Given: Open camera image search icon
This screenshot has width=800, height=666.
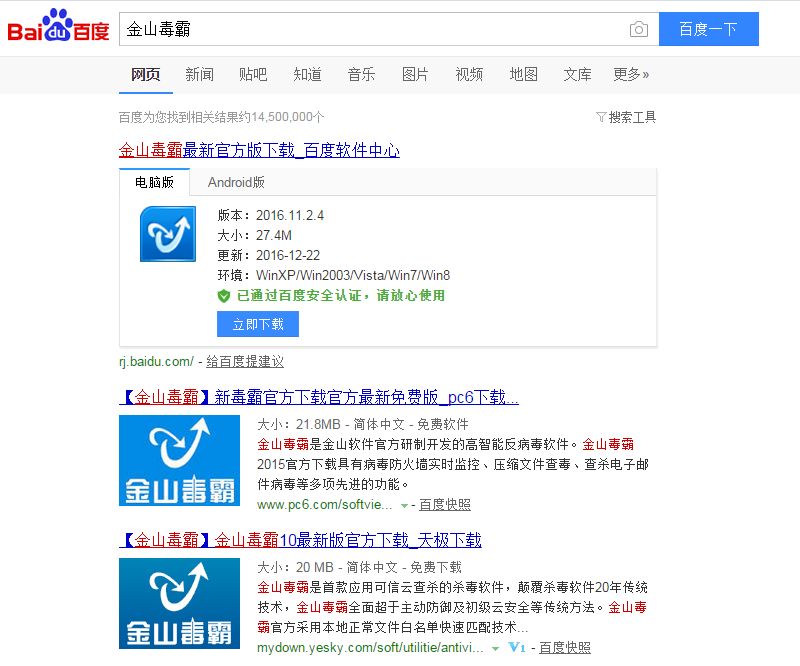Looking at the screenshot, I should [x=639, y=29].
